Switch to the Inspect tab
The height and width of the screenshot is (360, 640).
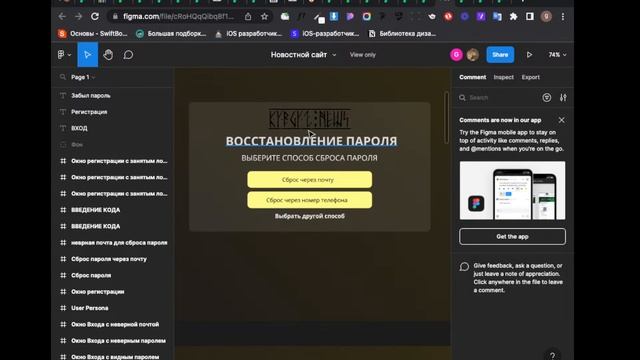[x=503, y=77]
